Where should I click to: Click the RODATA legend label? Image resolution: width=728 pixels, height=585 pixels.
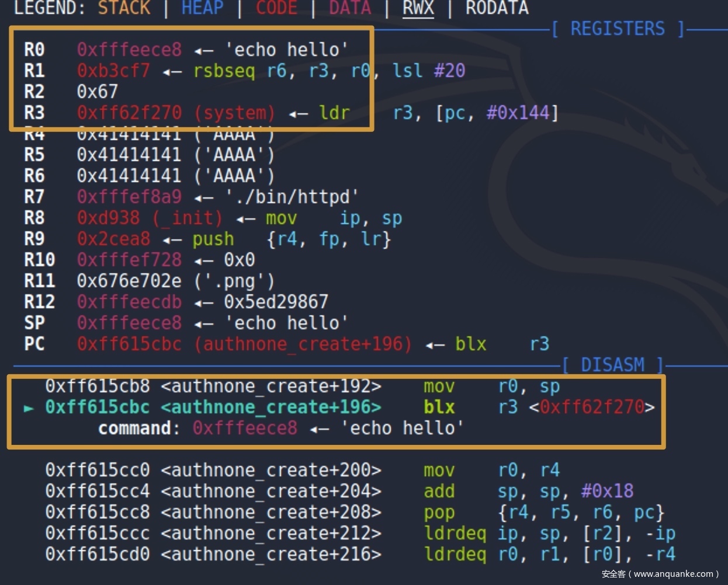point(497,8)
